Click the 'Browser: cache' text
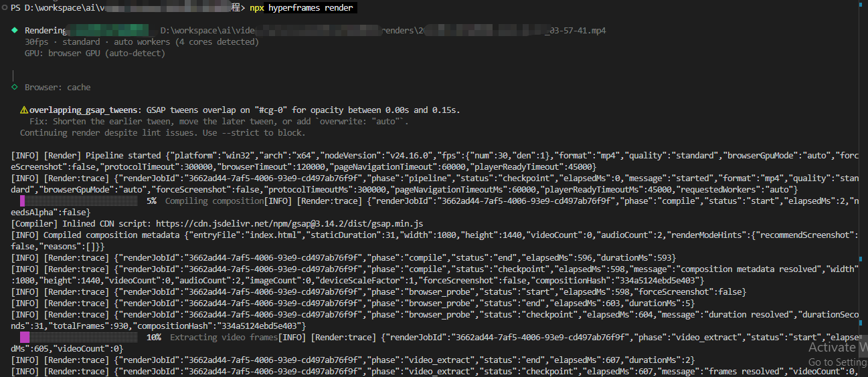This screenshot has height=377, width=868. click(x=58, y=87)
